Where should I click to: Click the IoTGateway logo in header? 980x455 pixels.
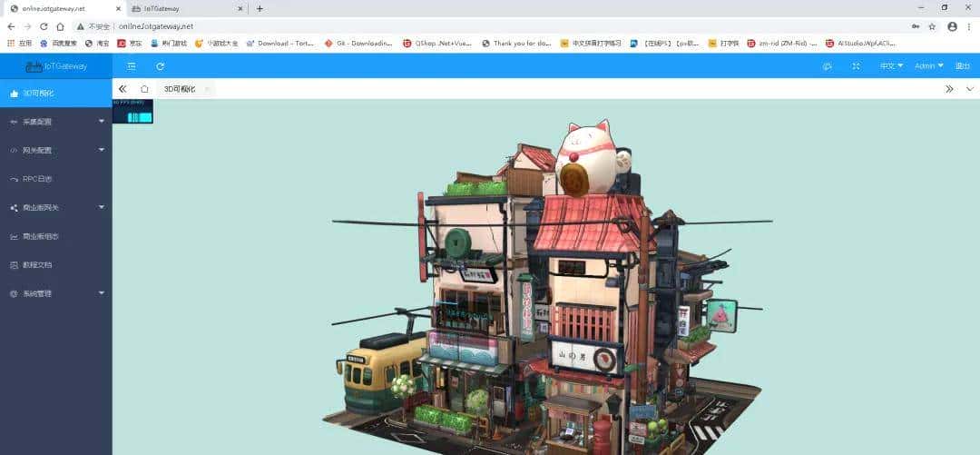(x=56, y=65)
